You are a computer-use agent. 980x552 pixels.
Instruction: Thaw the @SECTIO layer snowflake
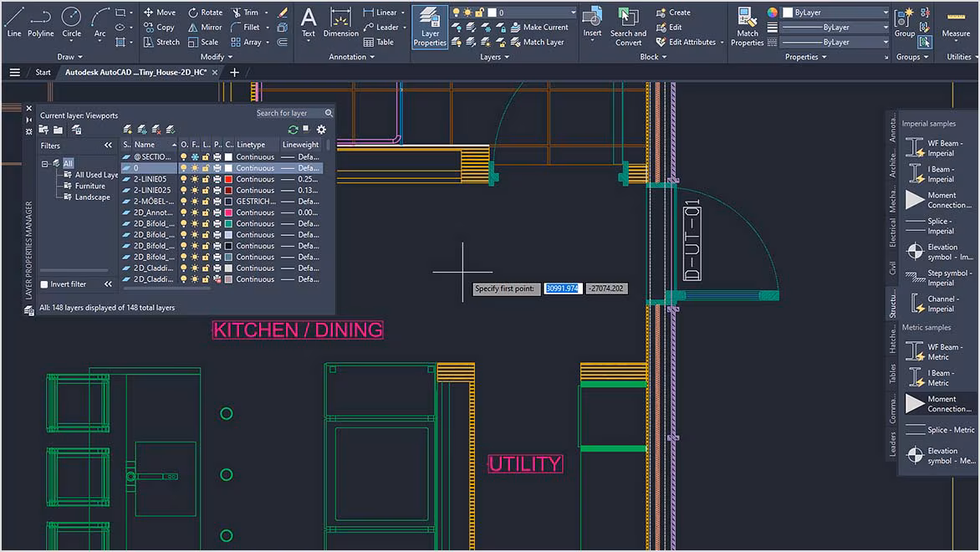click(195, 157)
